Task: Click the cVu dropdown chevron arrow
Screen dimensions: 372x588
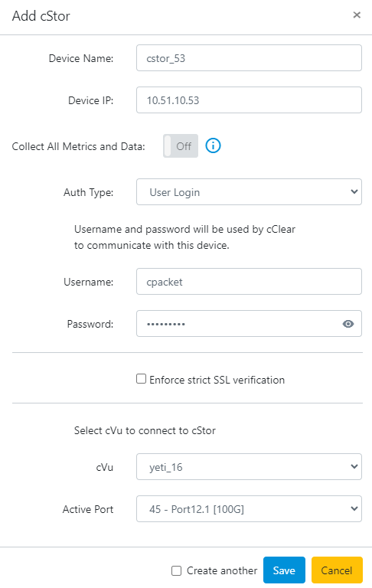Action: 354,466
